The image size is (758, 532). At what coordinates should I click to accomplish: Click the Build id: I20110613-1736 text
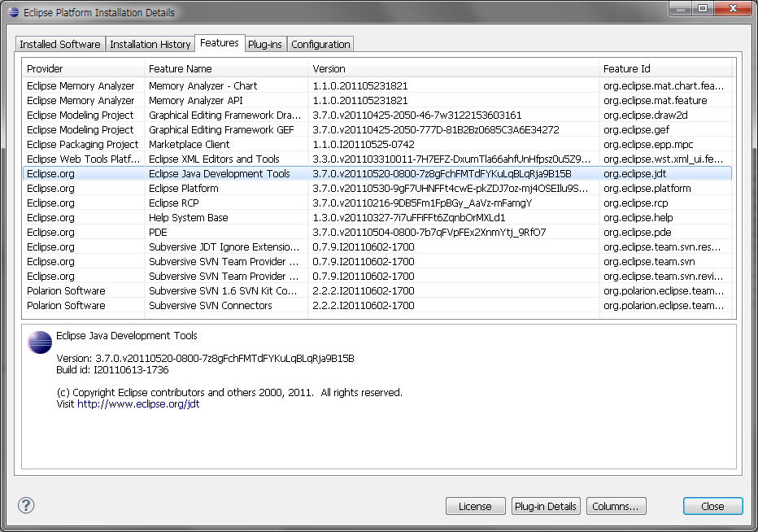click(112, 370)
